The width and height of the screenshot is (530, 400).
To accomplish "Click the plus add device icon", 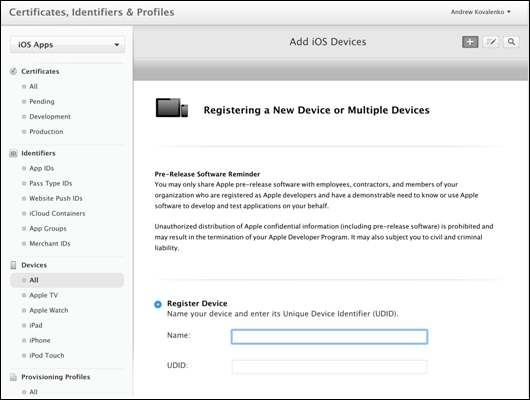I will tap(470, 42).
